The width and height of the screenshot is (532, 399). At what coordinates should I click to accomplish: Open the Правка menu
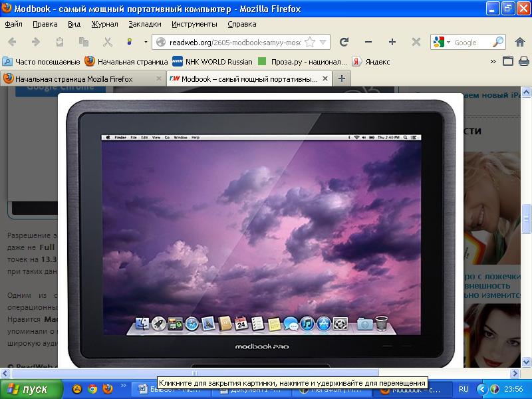(45, 24)
